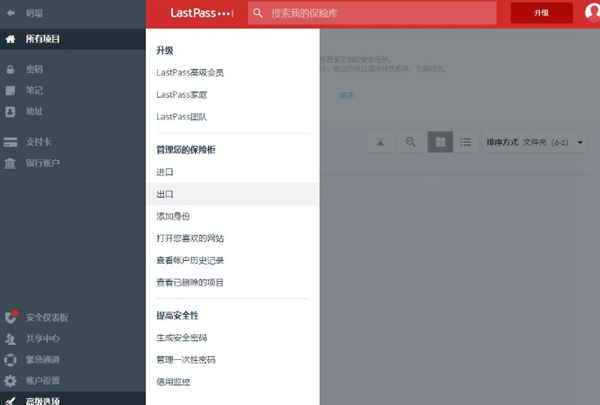The width and height of the screenshot is (600, 405).
Task: Open 共享中心 label in sidebar
Action: click(42, 339)
